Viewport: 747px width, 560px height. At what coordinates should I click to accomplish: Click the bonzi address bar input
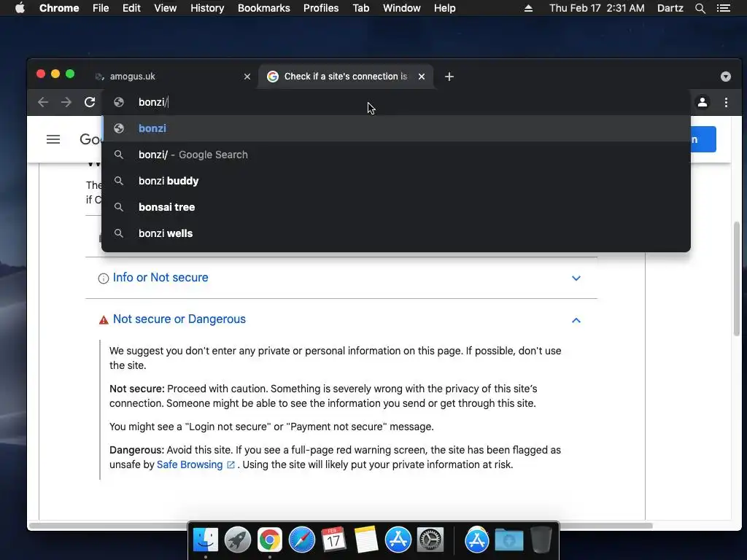click(395, 102)
